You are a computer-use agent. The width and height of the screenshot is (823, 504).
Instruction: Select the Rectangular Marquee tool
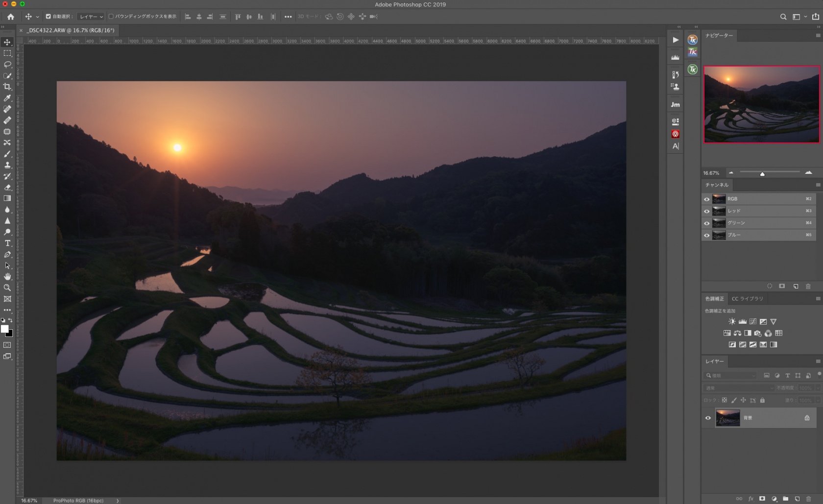(7, 53)
